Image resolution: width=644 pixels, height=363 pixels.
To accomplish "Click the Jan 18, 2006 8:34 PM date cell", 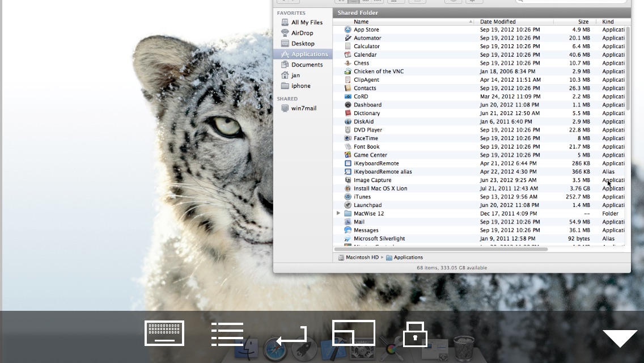I will point(507,71).
